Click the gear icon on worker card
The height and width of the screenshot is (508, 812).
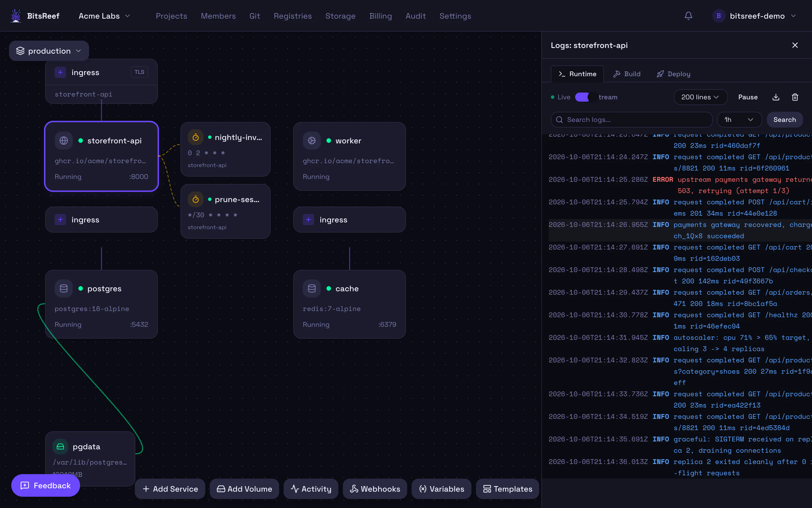[312, 141]
